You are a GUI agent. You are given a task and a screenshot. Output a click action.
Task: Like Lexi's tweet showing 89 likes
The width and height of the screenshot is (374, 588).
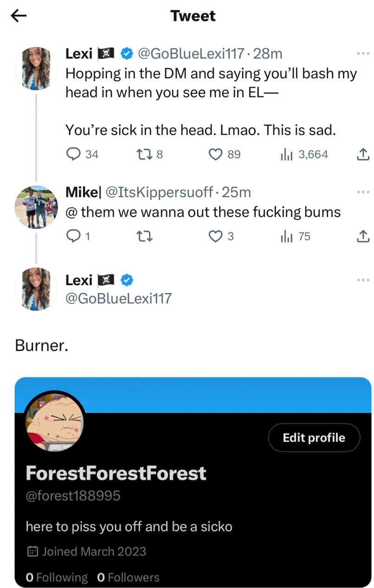(215, 155)
